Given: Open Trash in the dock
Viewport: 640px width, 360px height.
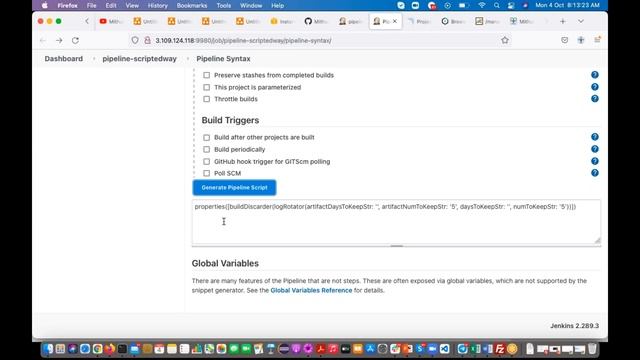Looking at the screenshot, I should [592, 349].
